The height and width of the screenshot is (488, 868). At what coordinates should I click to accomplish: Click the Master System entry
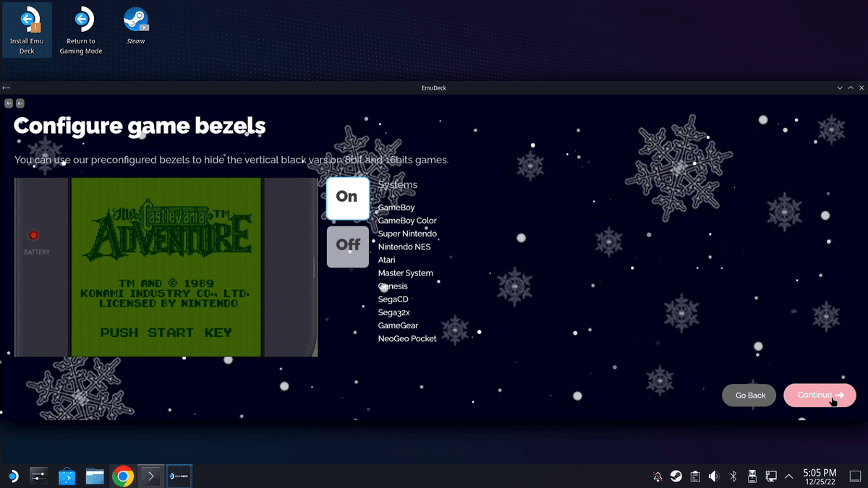pyautogui.click(x=406, y=273)
